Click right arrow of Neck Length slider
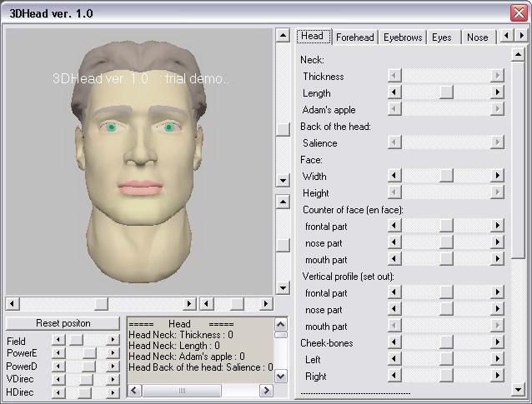532x404 pixels. [498, 92]
